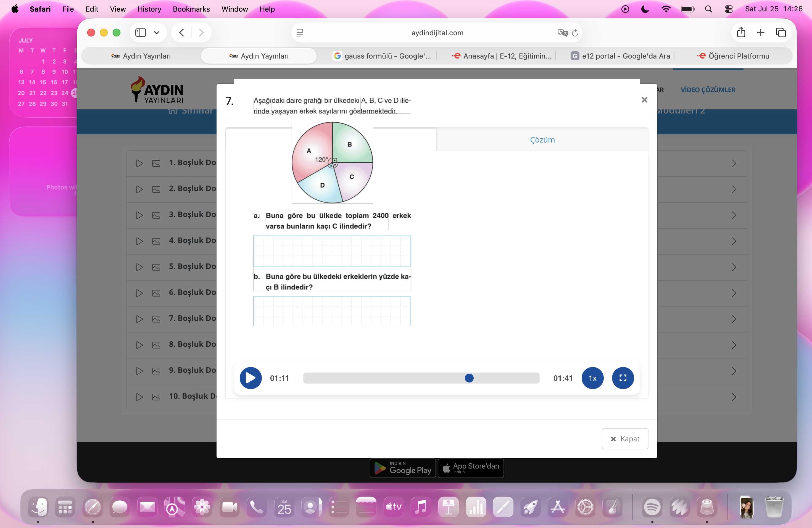
Task: Open the page reader menu icon
Action: (x=300, y=33)
